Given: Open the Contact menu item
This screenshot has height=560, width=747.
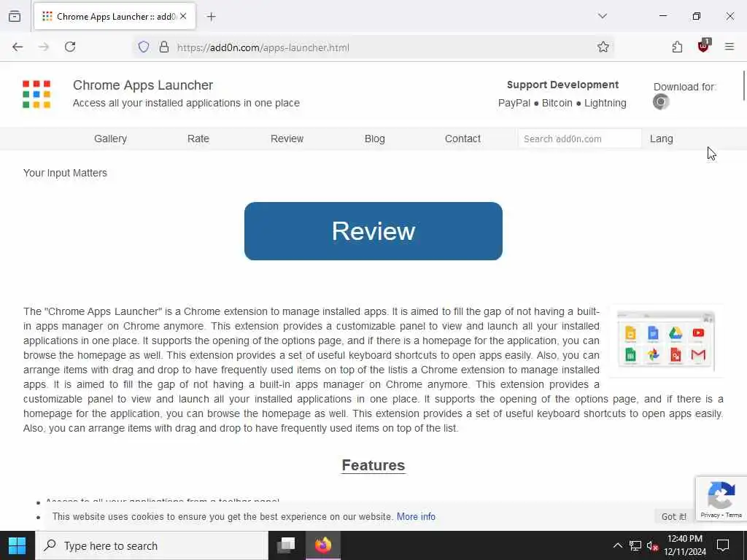Looking at the screenshot, I should (x=462, y=139).
